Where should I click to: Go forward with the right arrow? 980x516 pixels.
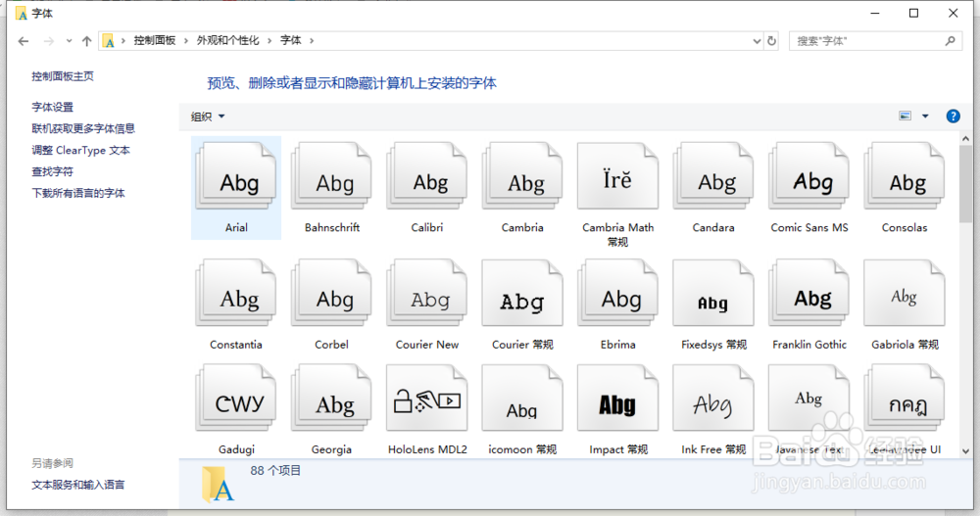coord(48,41)
